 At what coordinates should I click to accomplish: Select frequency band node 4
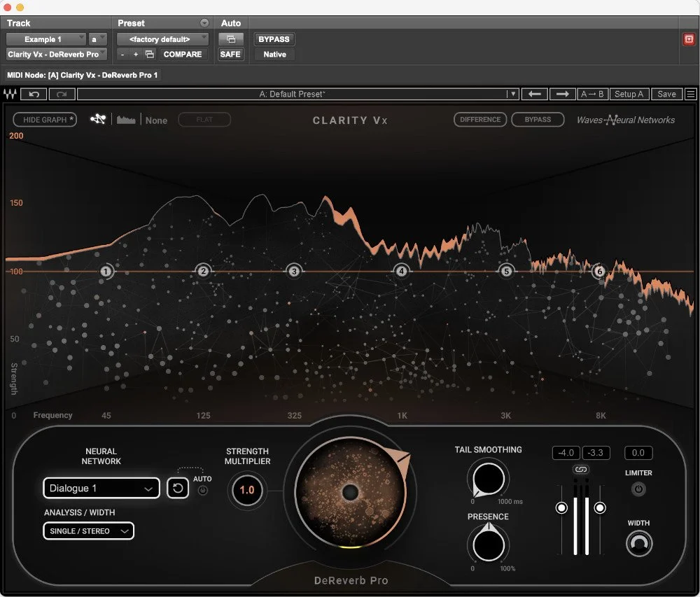click(x=401, y=271)
